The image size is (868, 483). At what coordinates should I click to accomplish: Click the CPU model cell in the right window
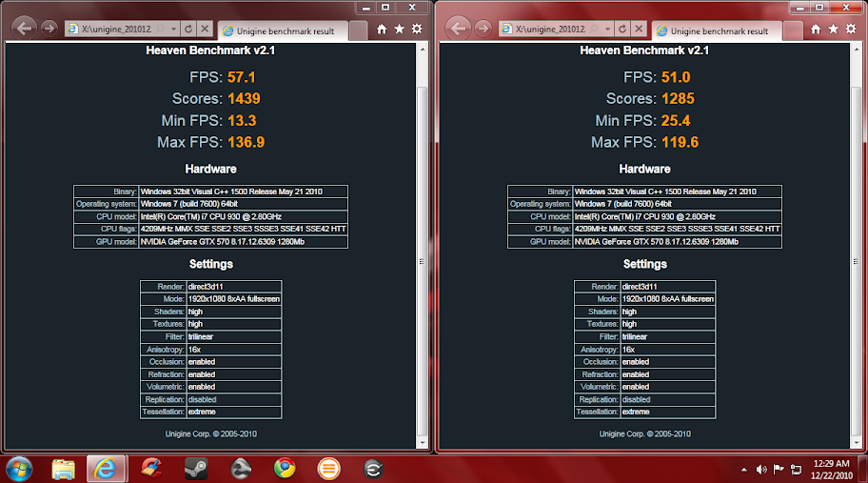677,216
